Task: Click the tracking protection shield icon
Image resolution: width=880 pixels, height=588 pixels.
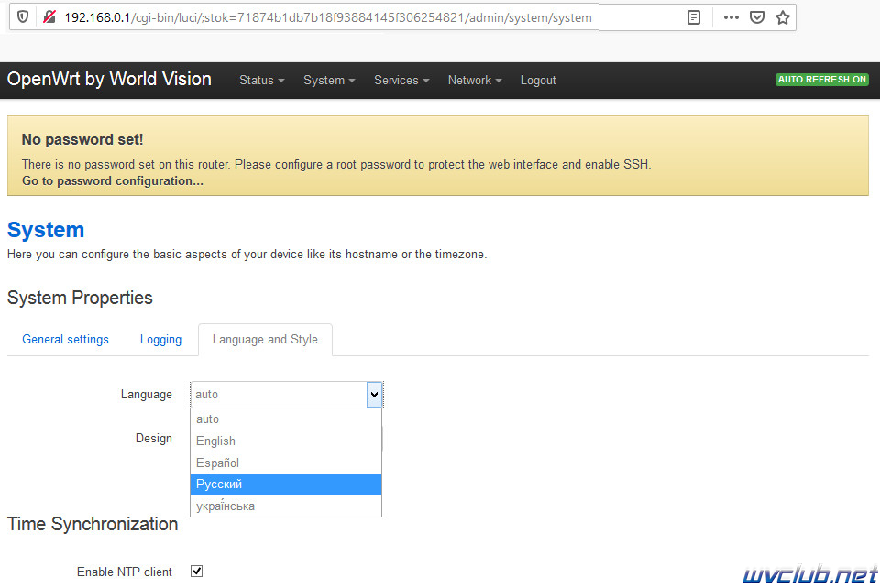Action: coord(23,16)
